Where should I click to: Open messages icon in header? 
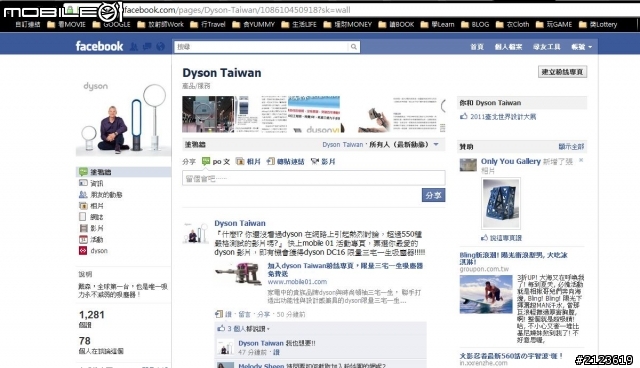point(147,47)
